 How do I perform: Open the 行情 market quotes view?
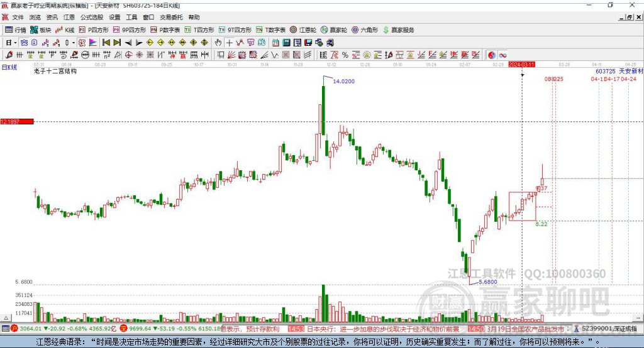point(16,30)
